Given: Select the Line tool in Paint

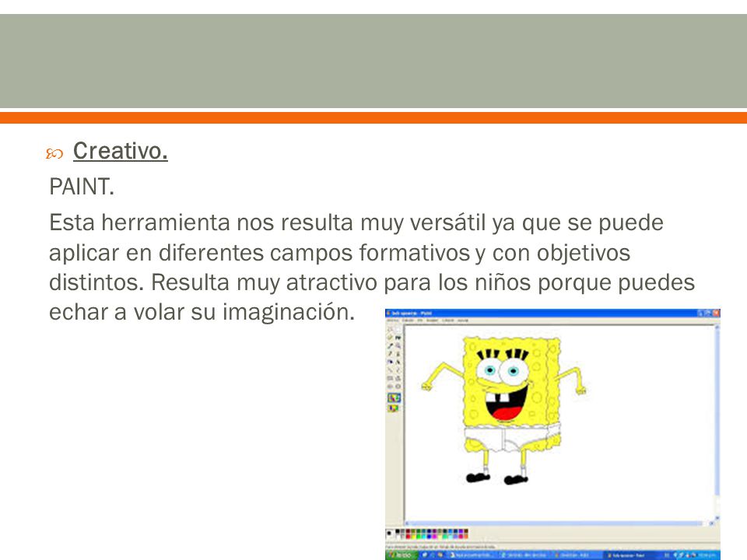Looking at the screenshot, I should point(390,370).
